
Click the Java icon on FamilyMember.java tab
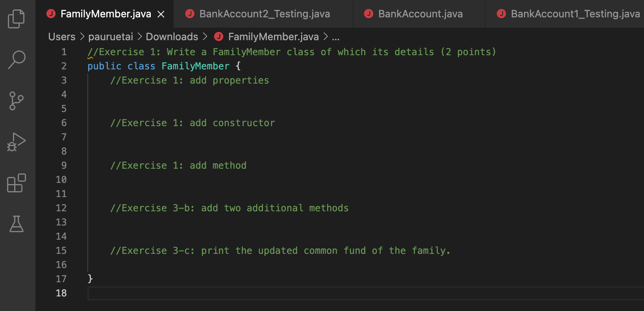click(51, 14)
